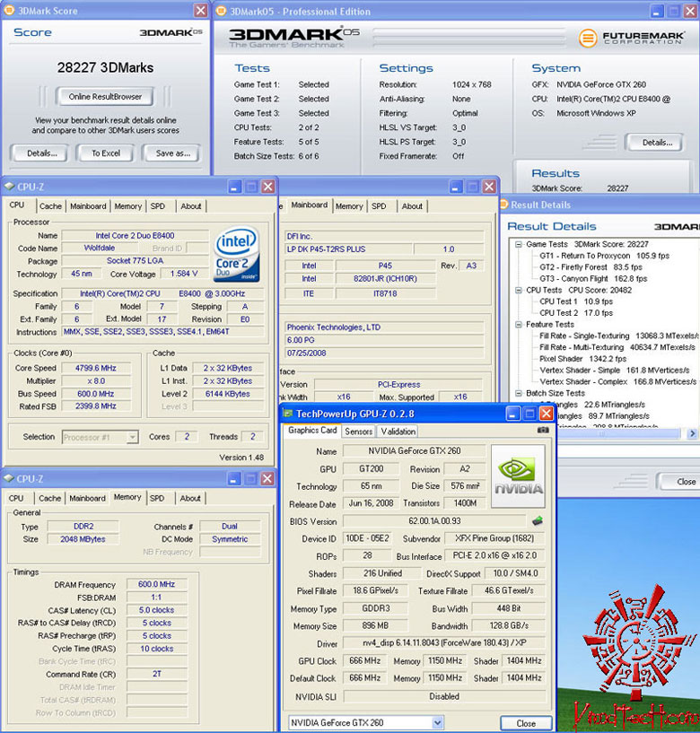
Task: Click Name field Intel Core 2 Duo E8400
Action: pos(135,235)
